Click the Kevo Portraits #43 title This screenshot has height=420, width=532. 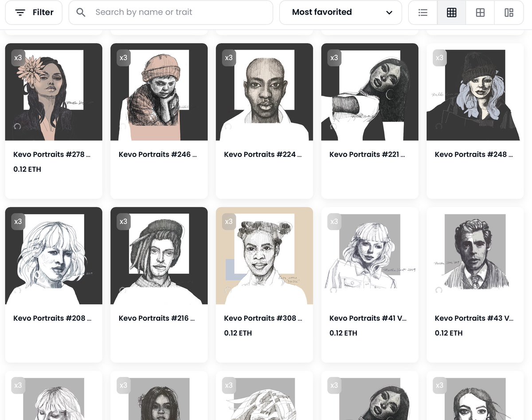point(474,318)
